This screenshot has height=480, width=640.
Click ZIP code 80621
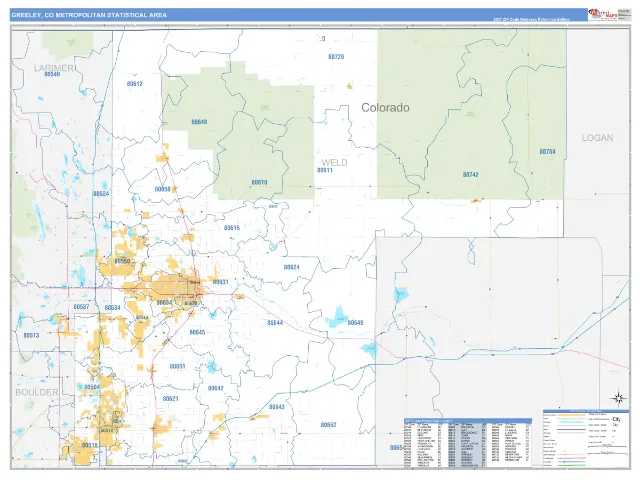click(x=170, y=399)
